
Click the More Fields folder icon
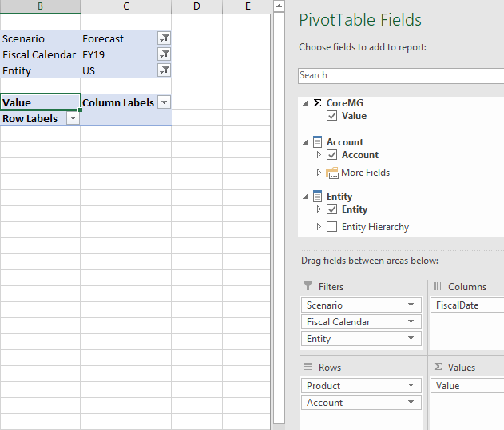tap(332, 173)
